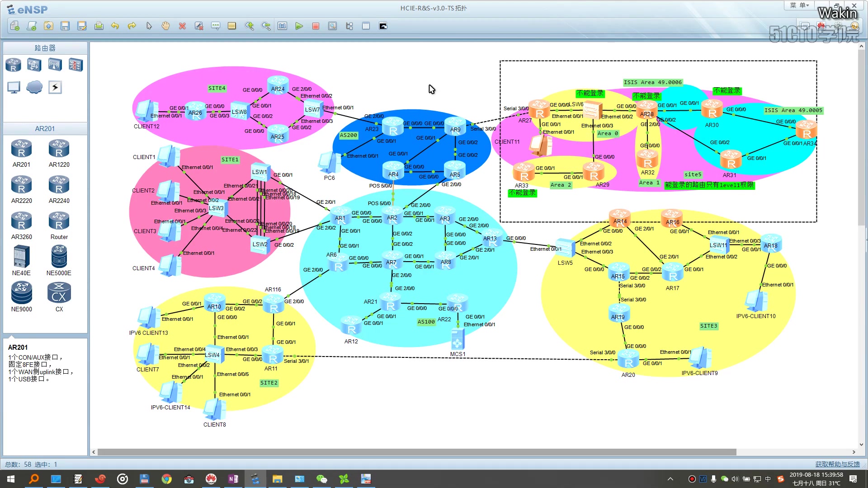868x488 pixels.
Task: Click the SITE3 text label
Action: [708, 326]
